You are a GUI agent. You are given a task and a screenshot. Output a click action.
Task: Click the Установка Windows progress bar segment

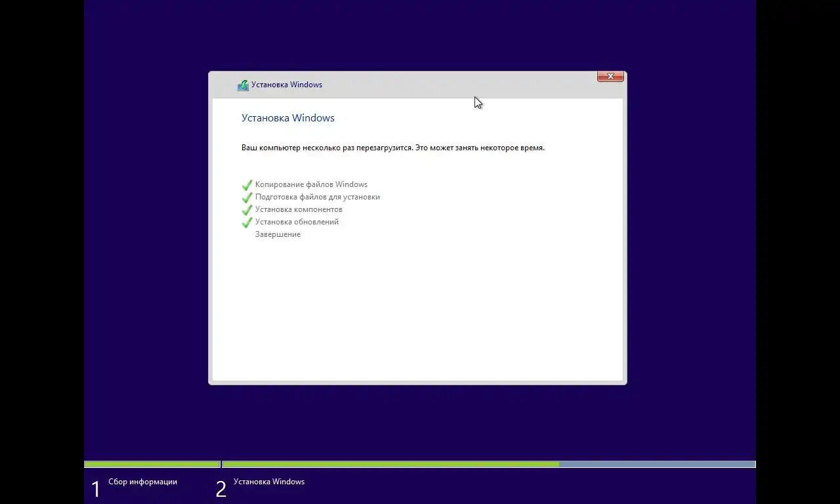[x=489, y=464]
